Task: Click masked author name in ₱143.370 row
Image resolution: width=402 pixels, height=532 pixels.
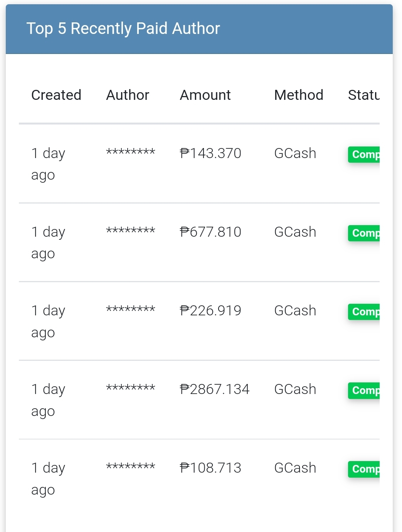Action: [x=131, y=151]
